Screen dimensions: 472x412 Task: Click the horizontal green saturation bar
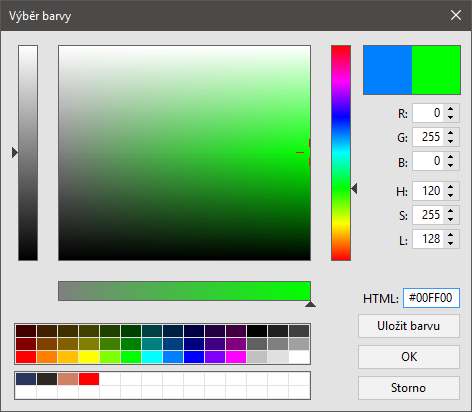pyautogui.click(x=184, y=291)
